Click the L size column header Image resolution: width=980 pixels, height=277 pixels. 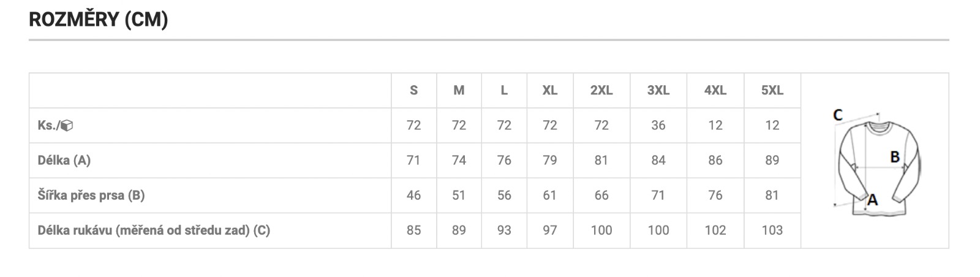[x=504, y=90]
